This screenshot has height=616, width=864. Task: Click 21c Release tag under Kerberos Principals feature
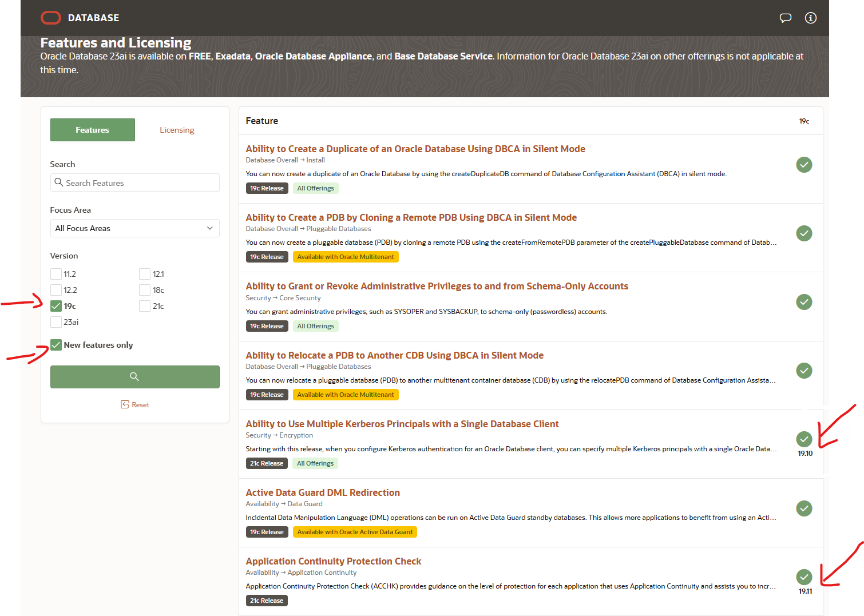click(267, 463)
